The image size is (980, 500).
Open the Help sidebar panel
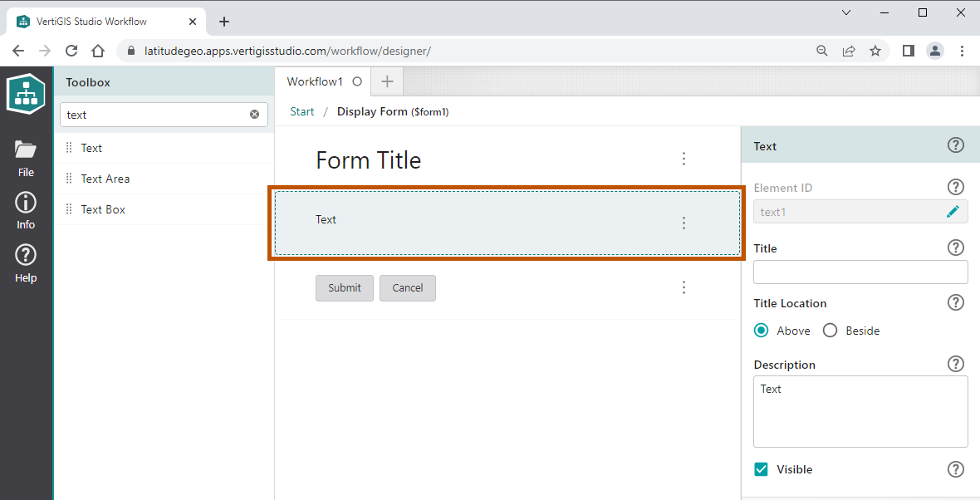[x=26, y=262]
